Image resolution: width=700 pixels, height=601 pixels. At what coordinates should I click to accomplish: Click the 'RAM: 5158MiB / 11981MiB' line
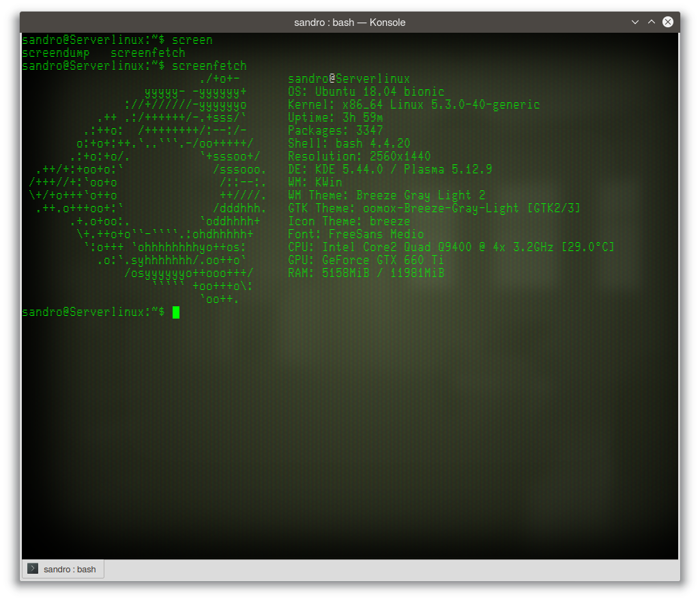(366, 273)
